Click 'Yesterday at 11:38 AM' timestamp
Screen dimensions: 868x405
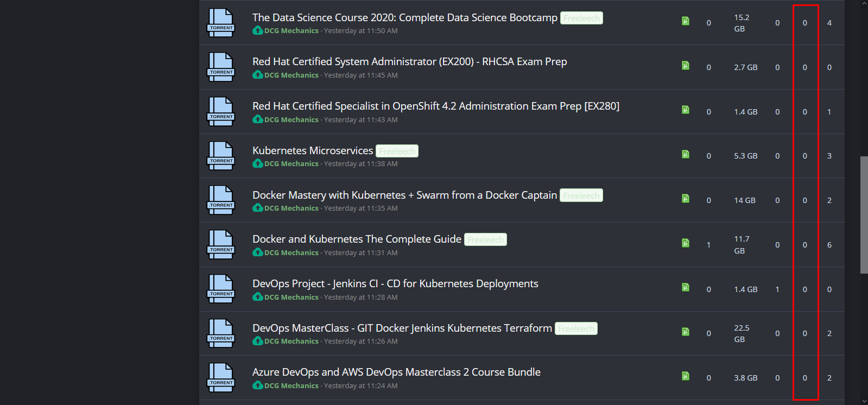pyautogui.click(x=361, y=164)
